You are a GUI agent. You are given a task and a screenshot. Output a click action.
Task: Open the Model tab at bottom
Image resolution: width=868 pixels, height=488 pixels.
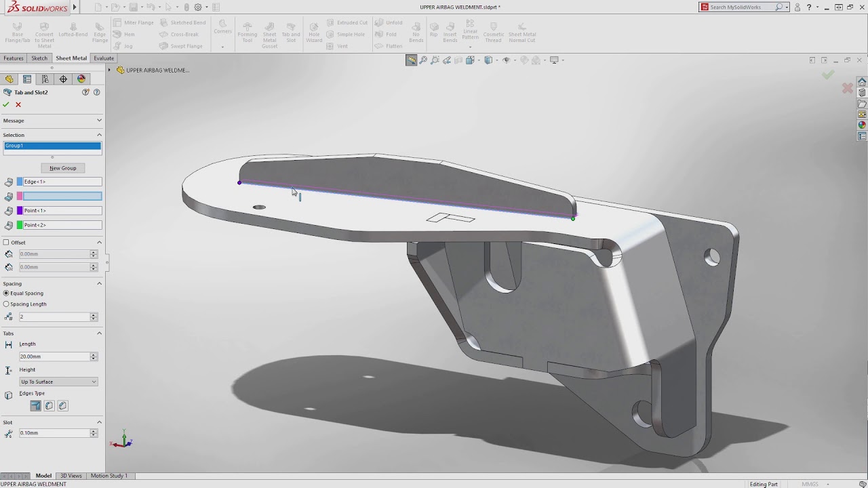[43, 476]
